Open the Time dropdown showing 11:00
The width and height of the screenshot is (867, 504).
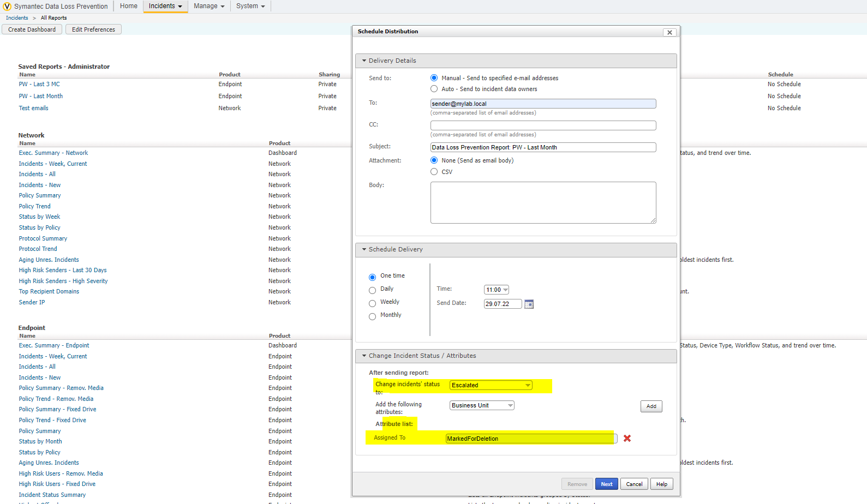[x=497, y=290]
